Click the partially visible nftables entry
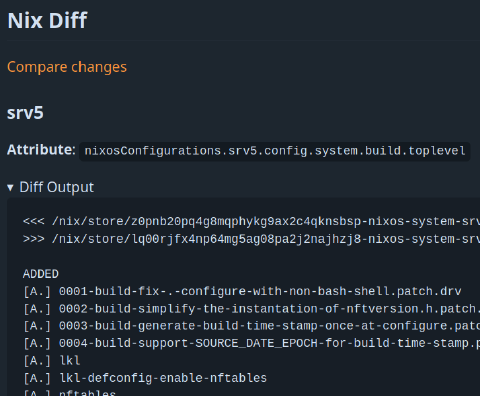480x396 pixels. point(87,393)
